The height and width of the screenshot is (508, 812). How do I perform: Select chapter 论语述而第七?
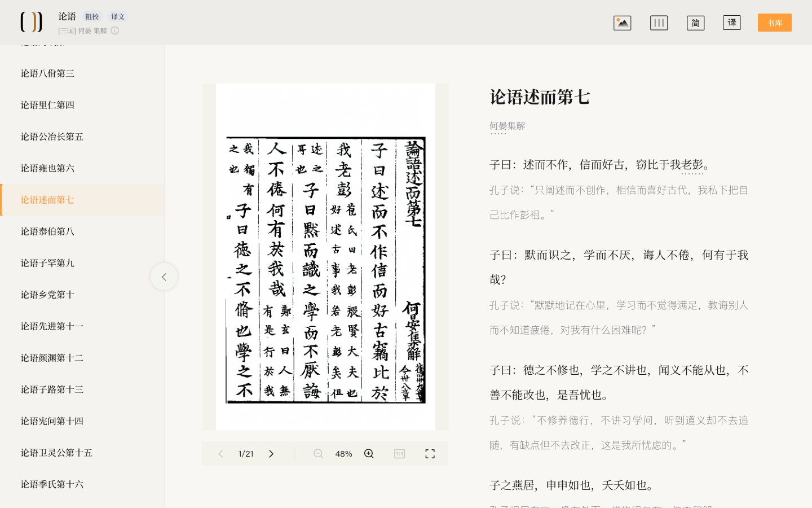point(82,200)
